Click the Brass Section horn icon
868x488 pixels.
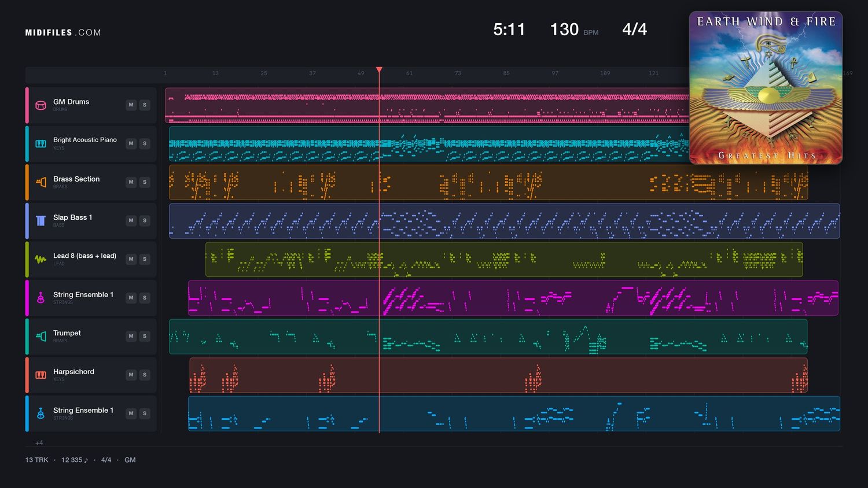tap(41, 182)
